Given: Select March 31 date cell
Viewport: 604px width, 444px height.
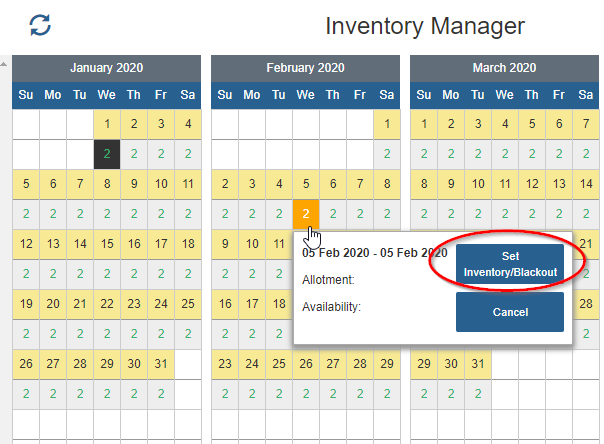Looking at the screenshot, I should click(x=478, y=364).
